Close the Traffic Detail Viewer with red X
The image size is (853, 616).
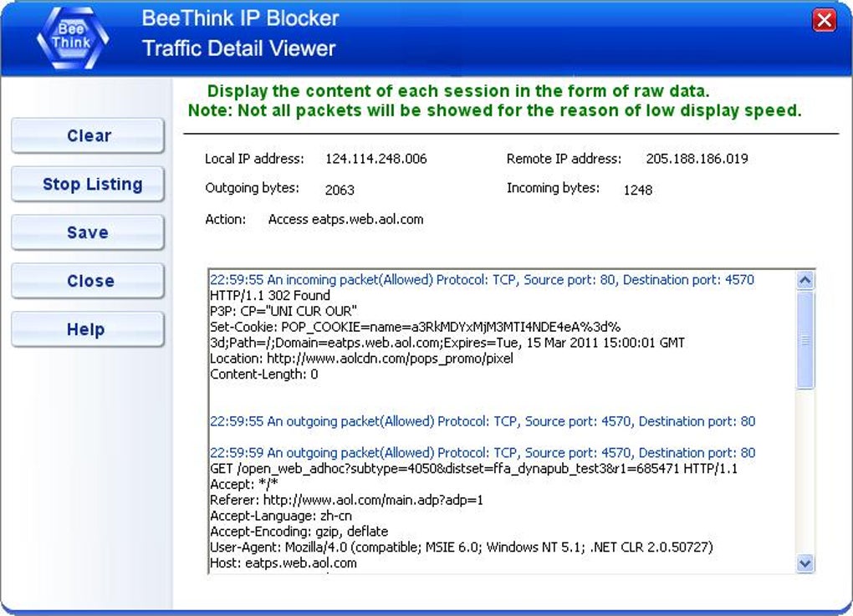(x=825, y=21)
